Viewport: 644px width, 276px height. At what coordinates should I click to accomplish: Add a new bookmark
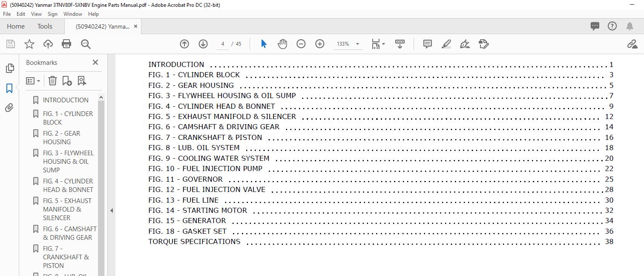[67, 81]
